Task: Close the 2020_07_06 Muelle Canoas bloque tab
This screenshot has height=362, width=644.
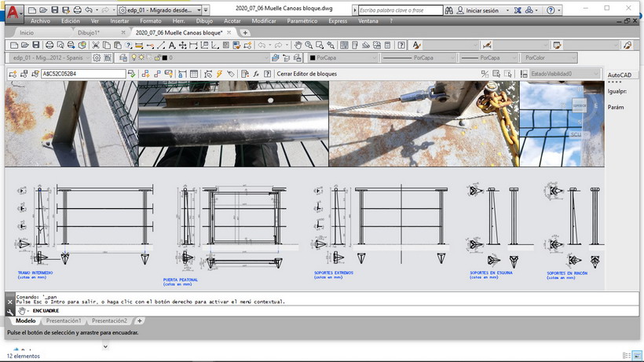Action: 229,32
